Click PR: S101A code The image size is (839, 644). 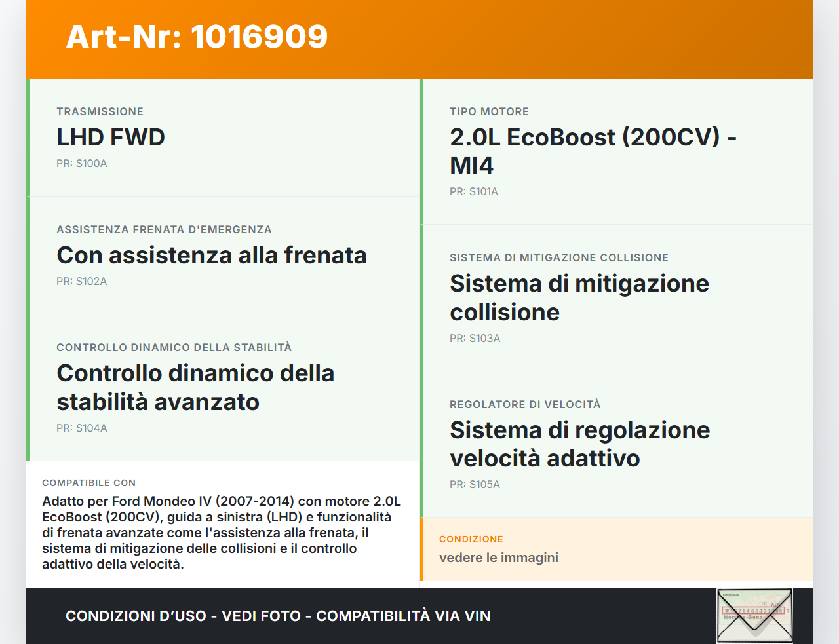474,192
